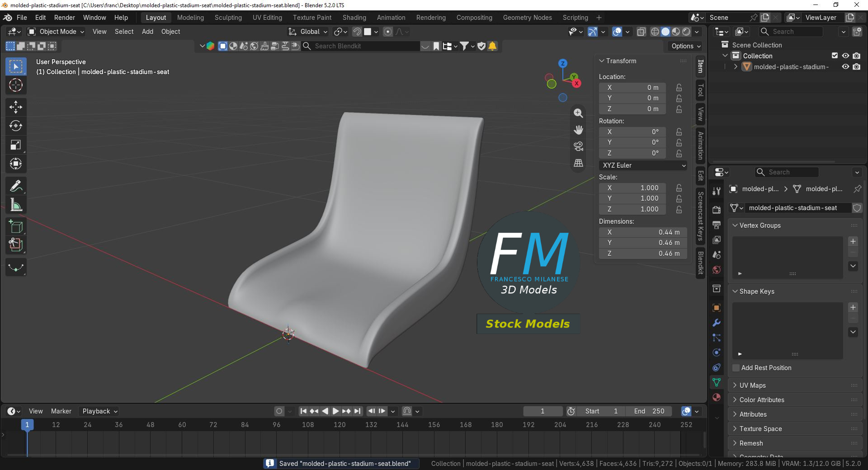This screenshot has width=868, height=470.
Task: Activate the Rotate tool
Action: (x=16, y=126)
